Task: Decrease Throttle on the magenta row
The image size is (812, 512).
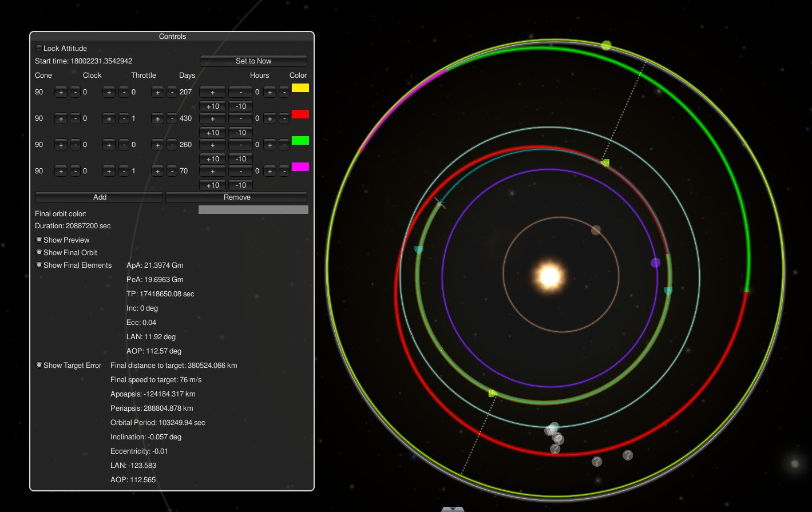Action: [x=172, y=171]
